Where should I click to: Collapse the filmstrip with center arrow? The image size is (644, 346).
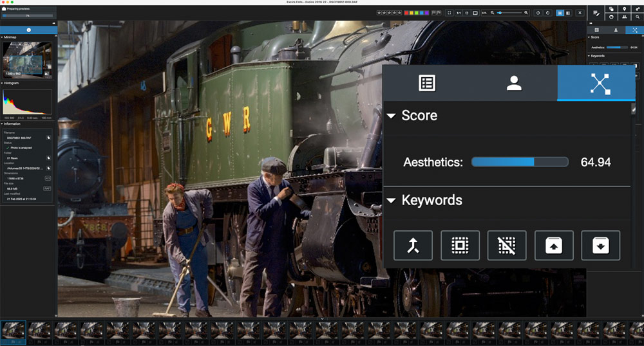point(322,318)
